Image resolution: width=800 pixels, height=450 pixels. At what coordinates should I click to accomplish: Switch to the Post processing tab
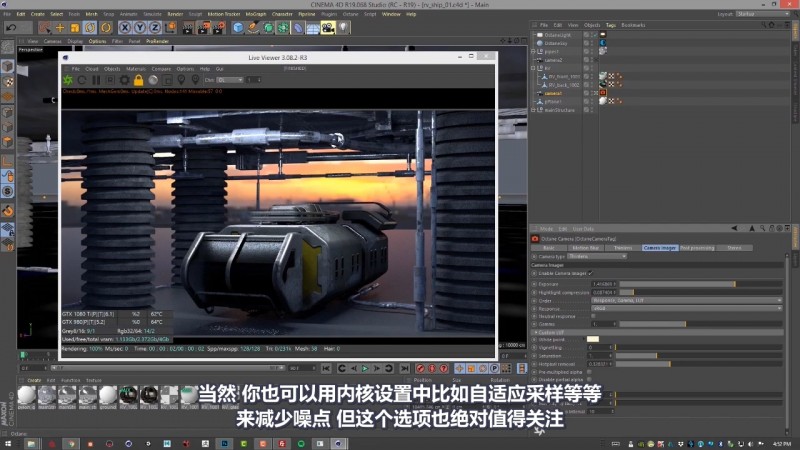tap(697, 248)
